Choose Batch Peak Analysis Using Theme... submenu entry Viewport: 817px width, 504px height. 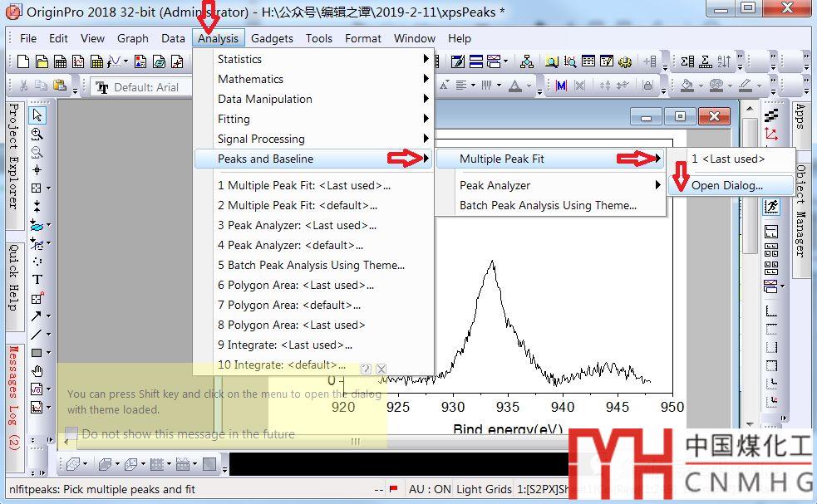[x=550, y=205]
